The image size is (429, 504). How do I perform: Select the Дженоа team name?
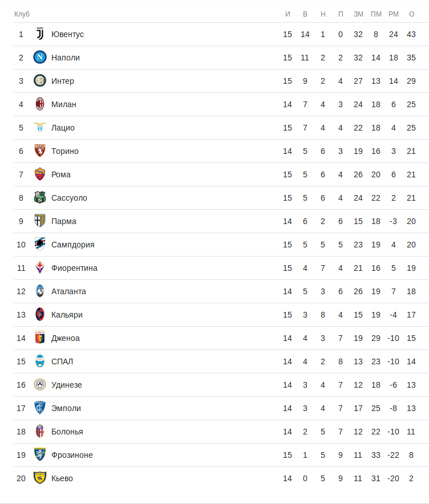pos(65,338)
